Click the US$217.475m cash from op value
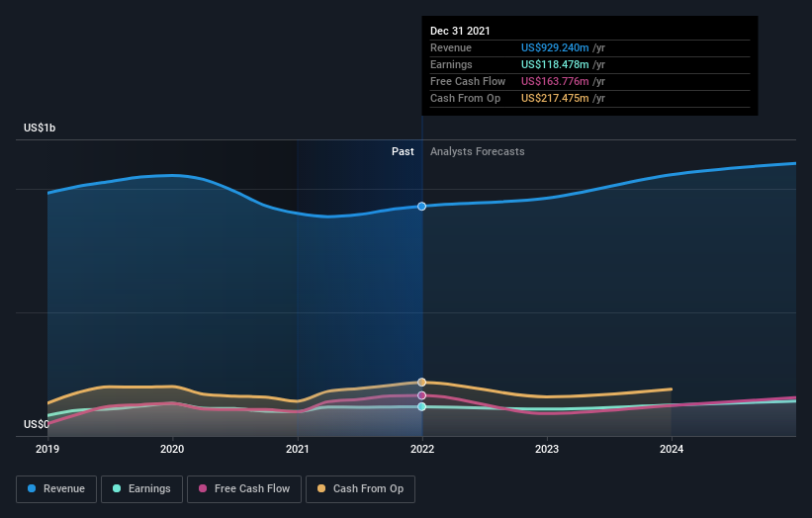The height and width of the screenshot is (518, 812). click(555, 98)
